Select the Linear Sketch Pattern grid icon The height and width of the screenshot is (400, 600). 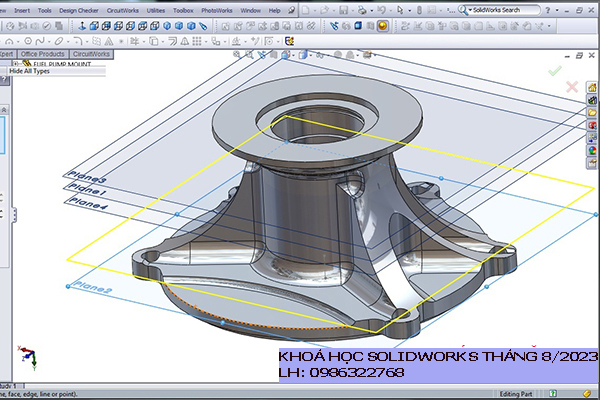(197, 41)
